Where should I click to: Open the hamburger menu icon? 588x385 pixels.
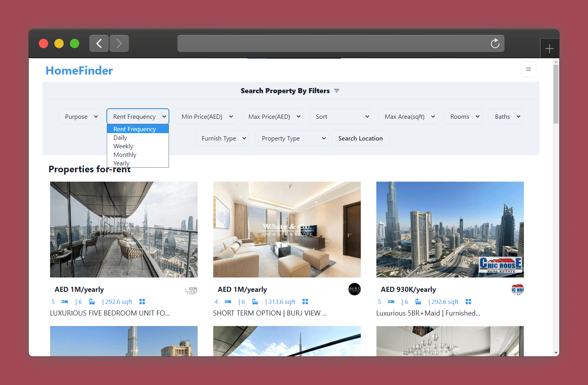[528, 69]
